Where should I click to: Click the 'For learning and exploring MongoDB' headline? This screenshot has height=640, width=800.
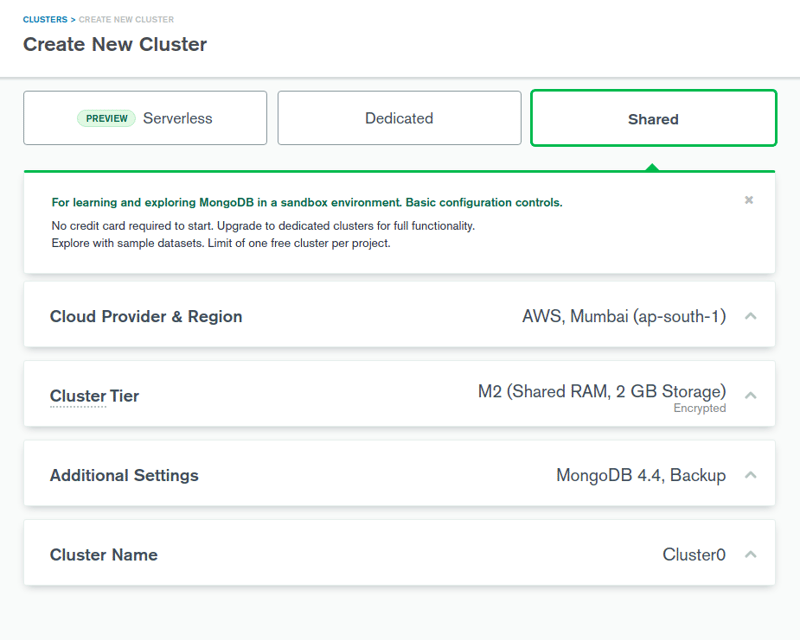(x=307, y=203)
